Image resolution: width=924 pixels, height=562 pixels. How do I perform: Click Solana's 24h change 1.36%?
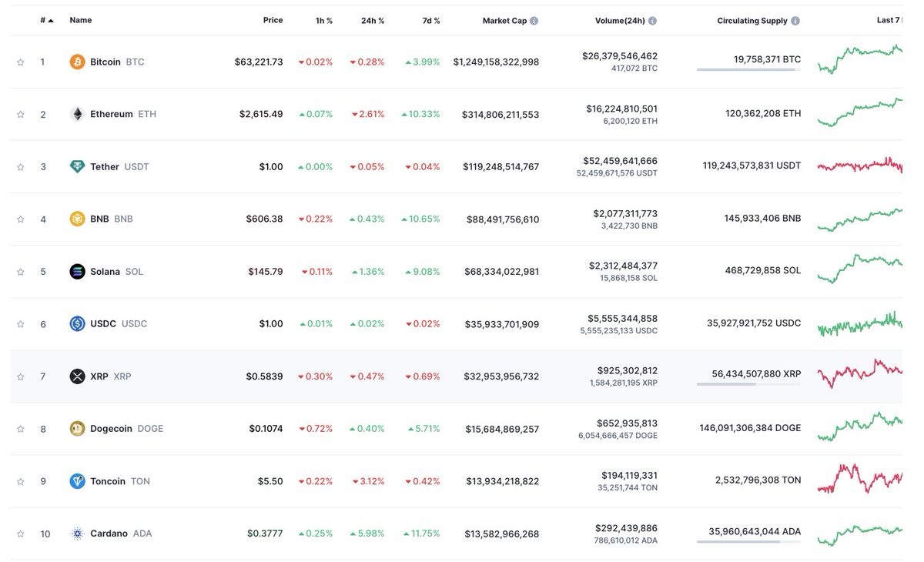pos(367,271)
